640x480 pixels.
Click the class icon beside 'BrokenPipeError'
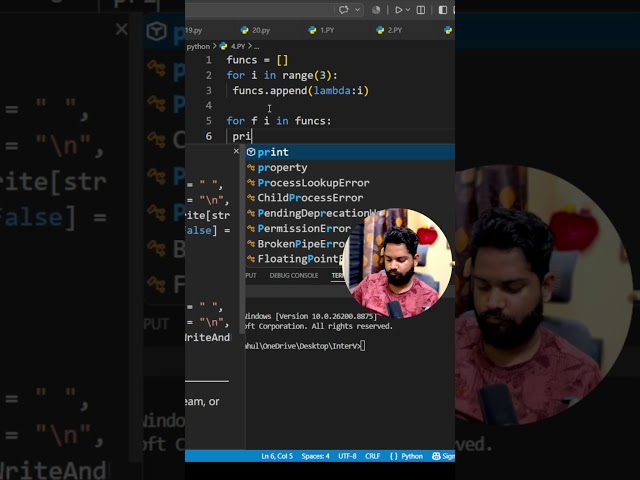(x=251, y=244)
